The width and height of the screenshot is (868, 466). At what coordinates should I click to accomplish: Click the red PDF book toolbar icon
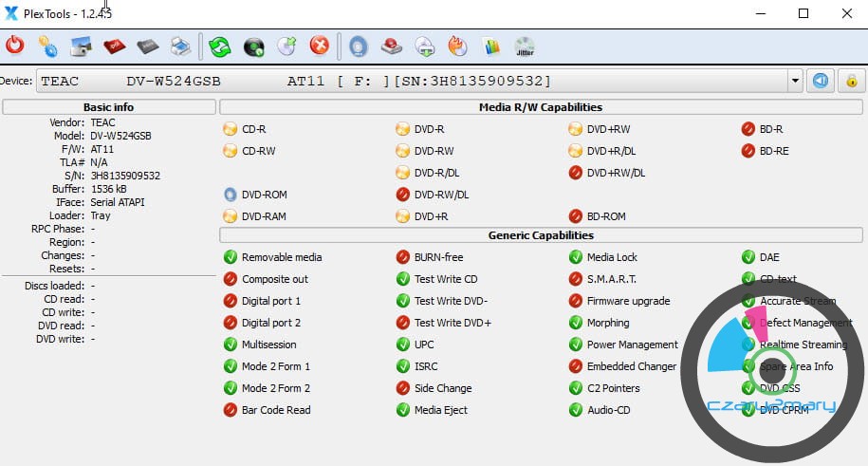click(x=114, y=46)
